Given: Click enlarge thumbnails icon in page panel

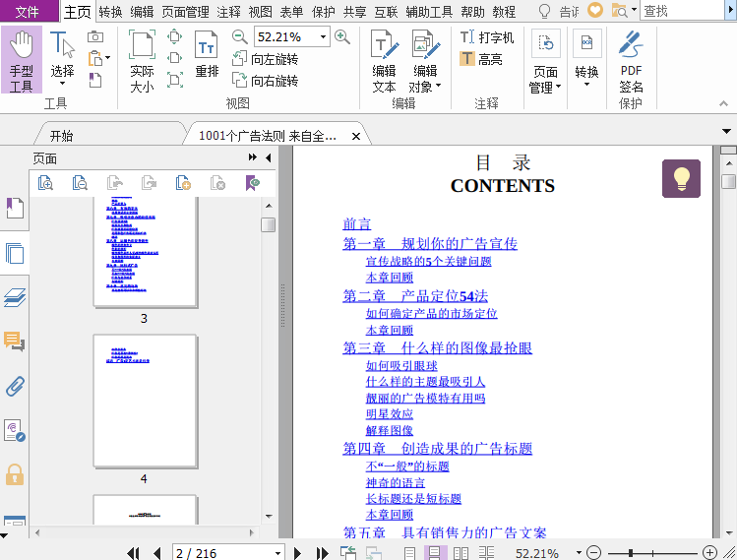Looking at the screenshot, I should [45, 183].
